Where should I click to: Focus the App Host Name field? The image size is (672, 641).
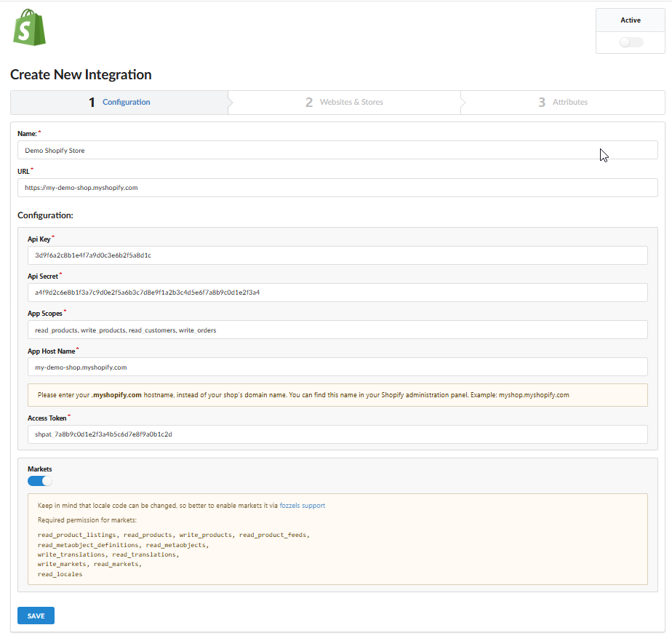click(x=337, y=367)
